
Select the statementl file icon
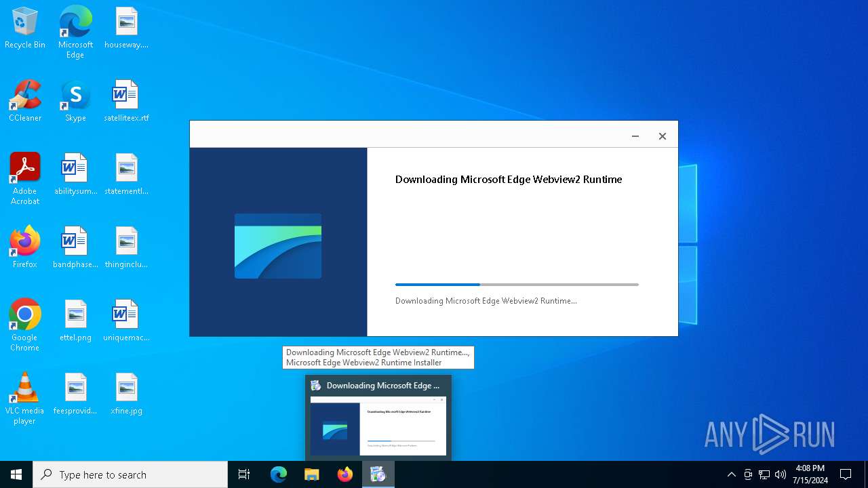(x=126, y=175)
